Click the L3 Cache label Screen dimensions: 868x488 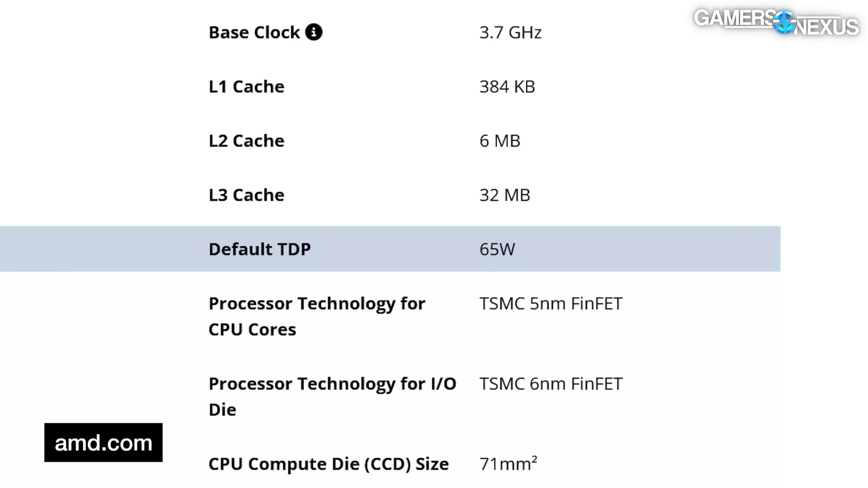[x=246, y=195]
